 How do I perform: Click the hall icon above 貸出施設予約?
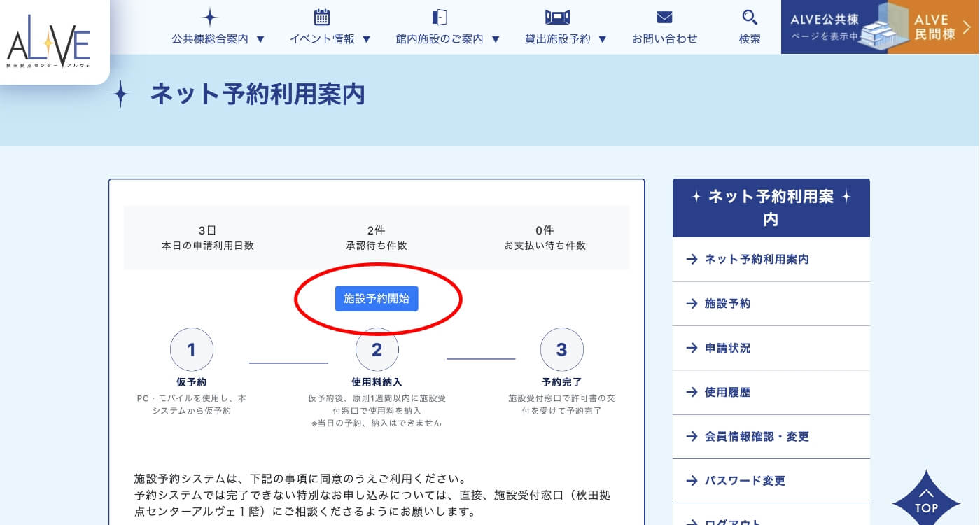click(x=557, y=17)
